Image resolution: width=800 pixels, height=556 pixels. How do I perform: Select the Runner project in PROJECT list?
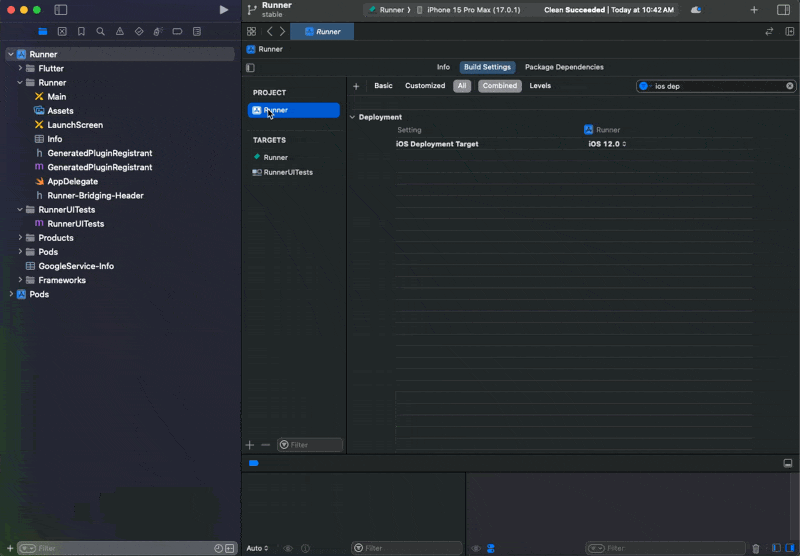coord(293,110)
